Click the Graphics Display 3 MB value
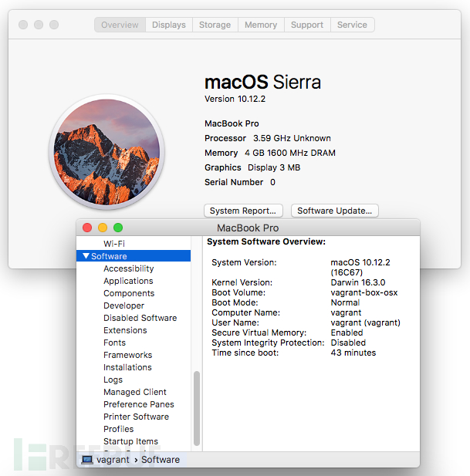470x476 pixels. coord(274,167)
